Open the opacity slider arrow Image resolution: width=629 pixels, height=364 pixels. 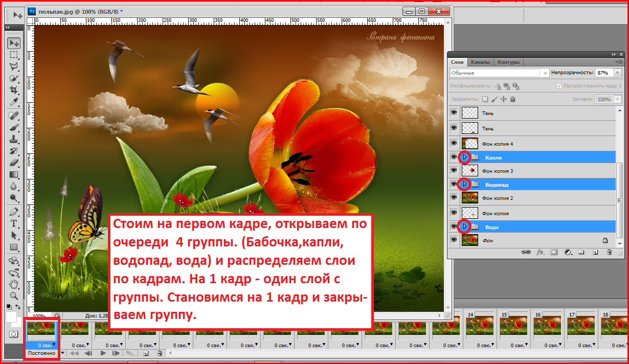point(617,73)
